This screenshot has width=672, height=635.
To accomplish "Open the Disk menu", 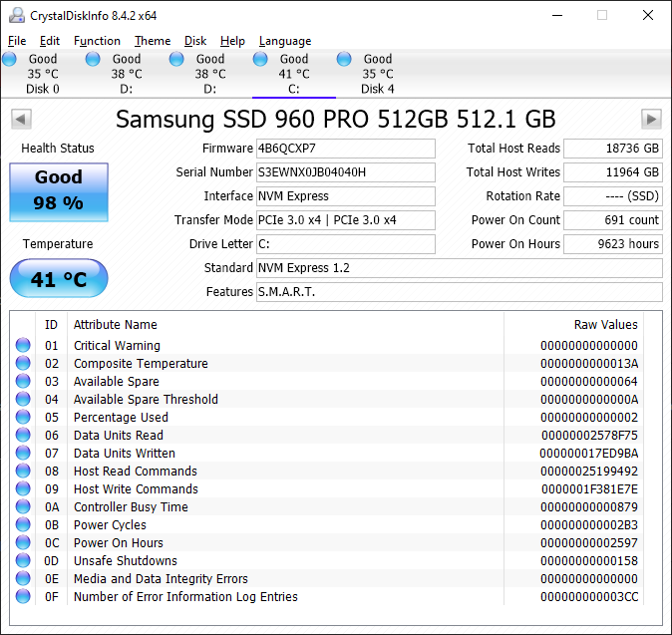I will pyautogui.click(x=195, y=41).
